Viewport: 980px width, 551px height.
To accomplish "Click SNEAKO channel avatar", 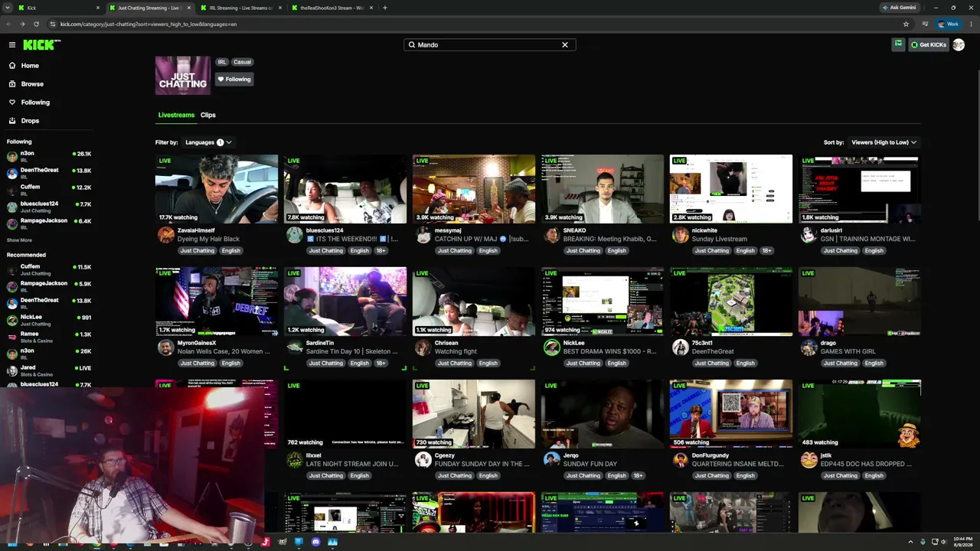I will [552, 235].
